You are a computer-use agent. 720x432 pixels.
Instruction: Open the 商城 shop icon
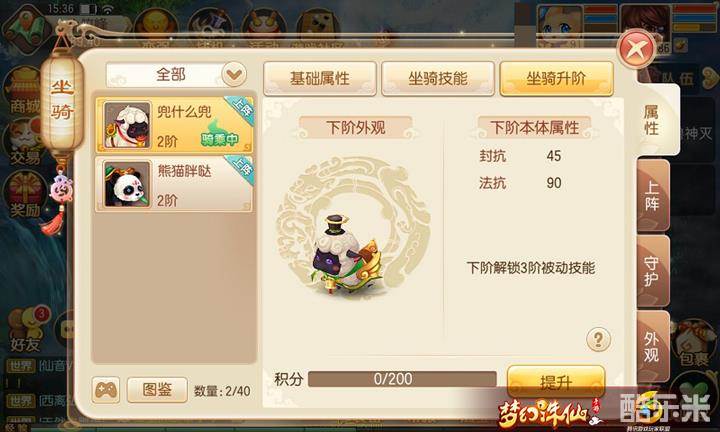(x=25, y=90)
